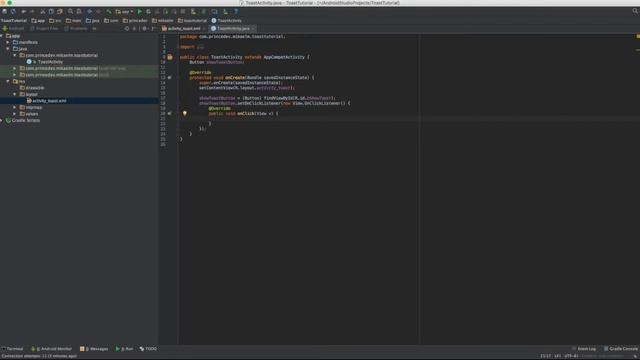Open the Gradle Console
Screen dimensions: 640x360
click(x=620, y=349)
